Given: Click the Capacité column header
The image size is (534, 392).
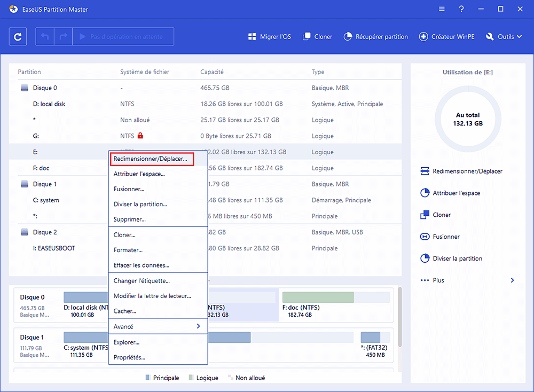Looking at the screenshot, I should [x=212, y=72].
